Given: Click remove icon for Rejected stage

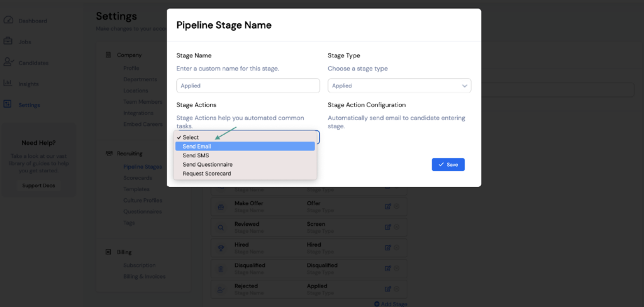Looking at the screenshot, I should tap(396, 289).
